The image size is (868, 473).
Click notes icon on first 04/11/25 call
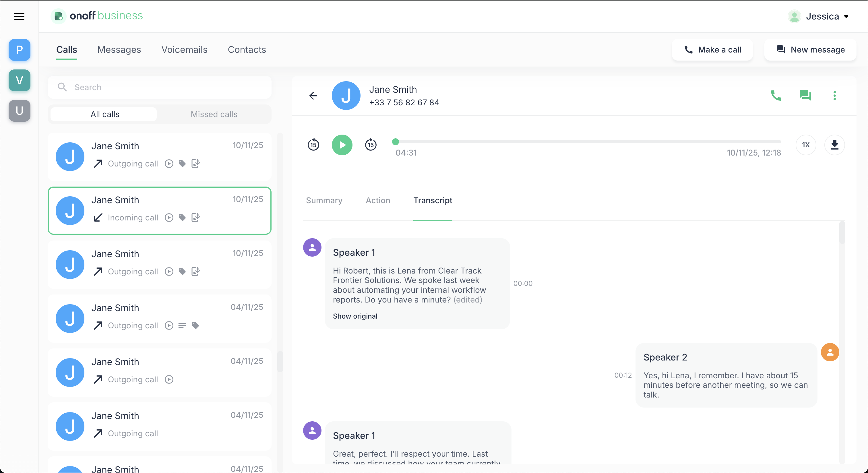click(x=182, y=325)
